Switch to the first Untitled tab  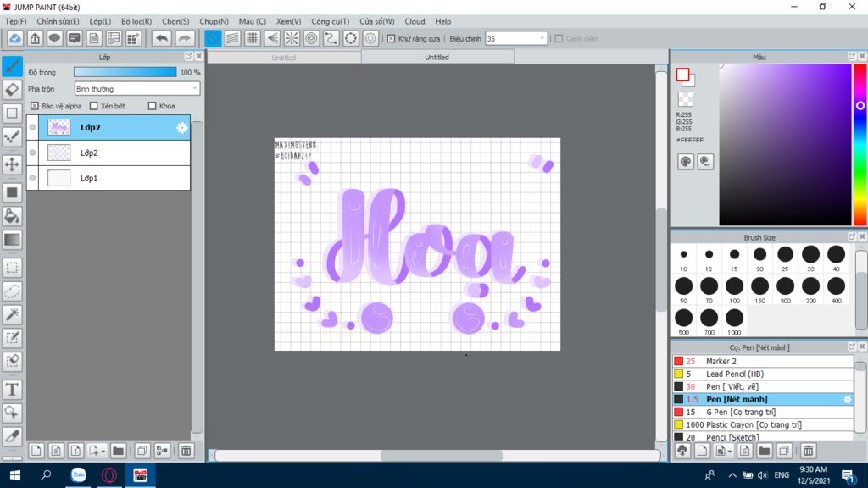284,58
